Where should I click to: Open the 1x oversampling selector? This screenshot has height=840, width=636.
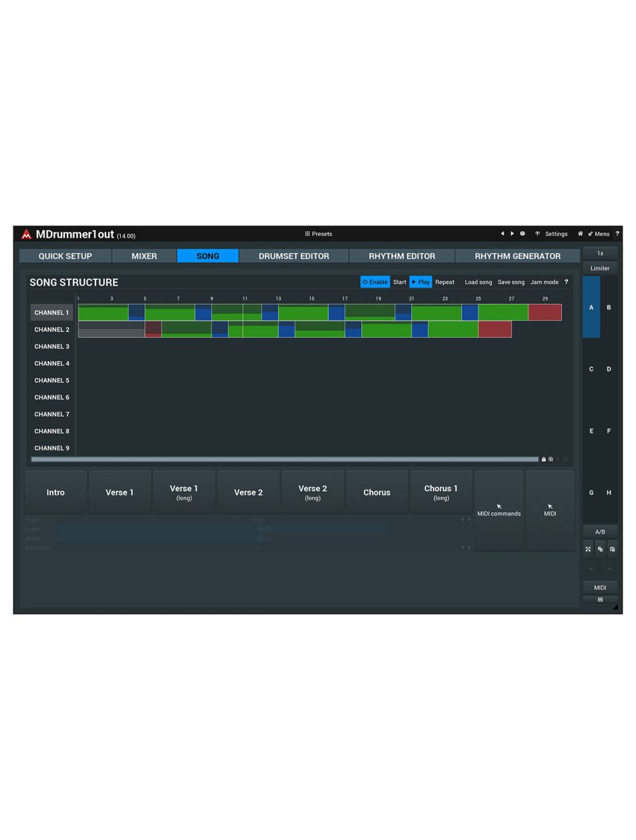[600, 253]
